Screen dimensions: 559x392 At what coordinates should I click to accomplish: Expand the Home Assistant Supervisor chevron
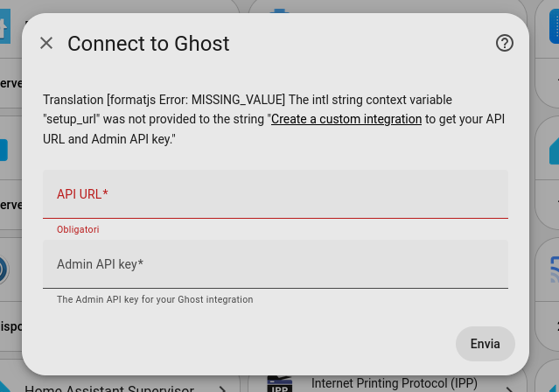coord(222,388)
